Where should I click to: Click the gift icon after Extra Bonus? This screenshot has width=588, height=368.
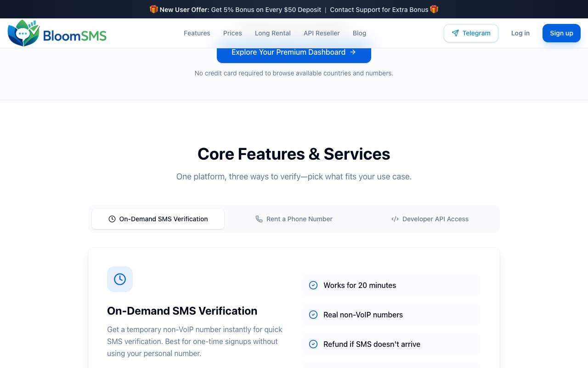(434, 9)
